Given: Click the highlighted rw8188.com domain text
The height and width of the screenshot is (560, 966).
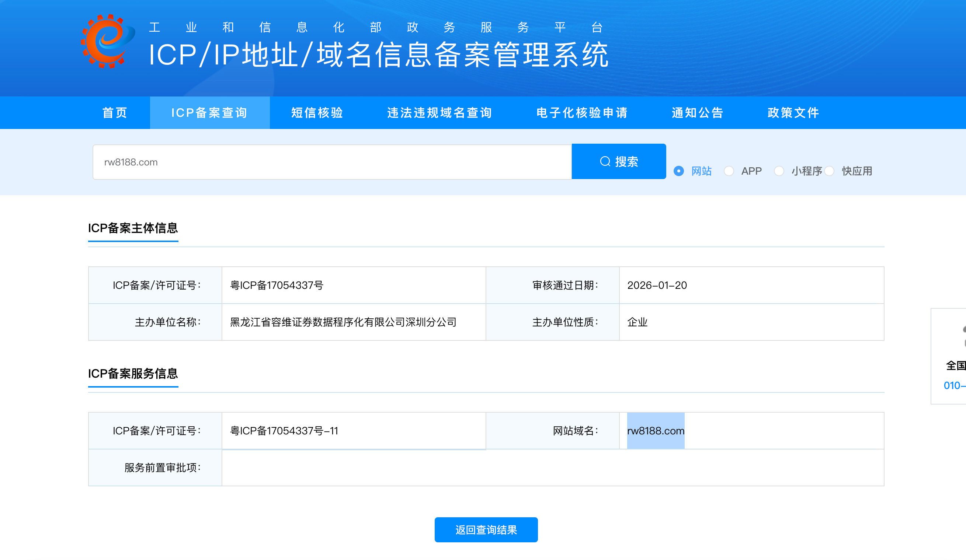Looking at the screenshot, I should (x=656, y=431).
